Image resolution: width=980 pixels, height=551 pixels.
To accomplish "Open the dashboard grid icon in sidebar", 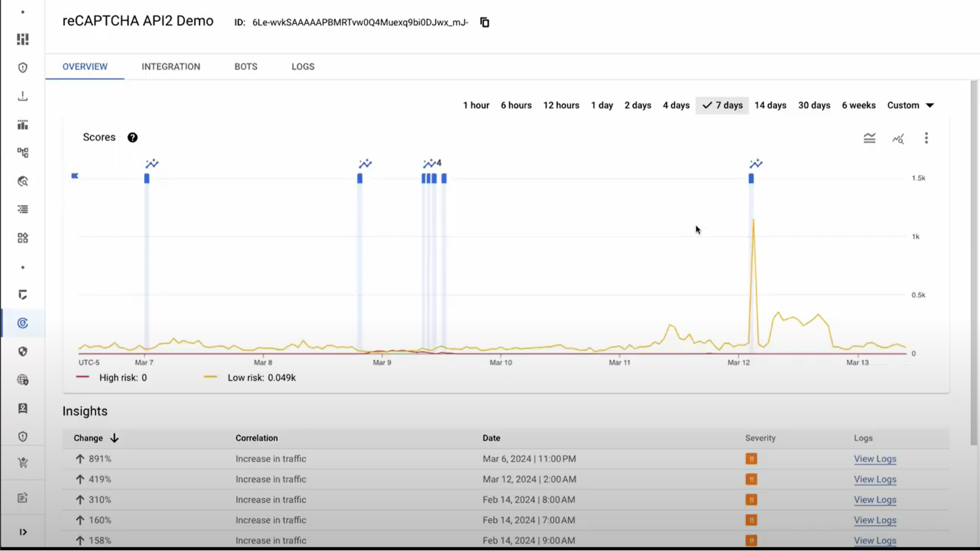I will pyautogui.click(x=23, y=39).
